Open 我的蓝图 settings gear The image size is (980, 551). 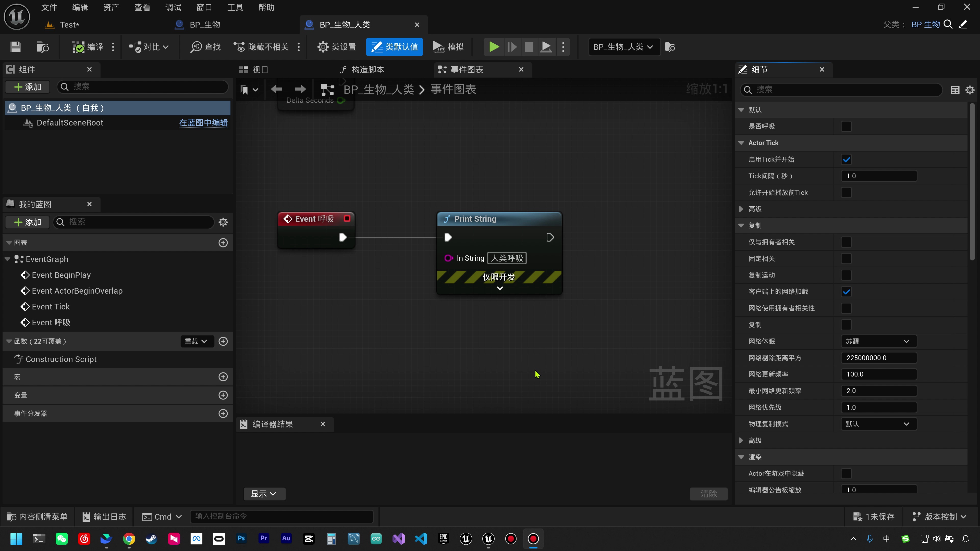[x=223, y=222]
